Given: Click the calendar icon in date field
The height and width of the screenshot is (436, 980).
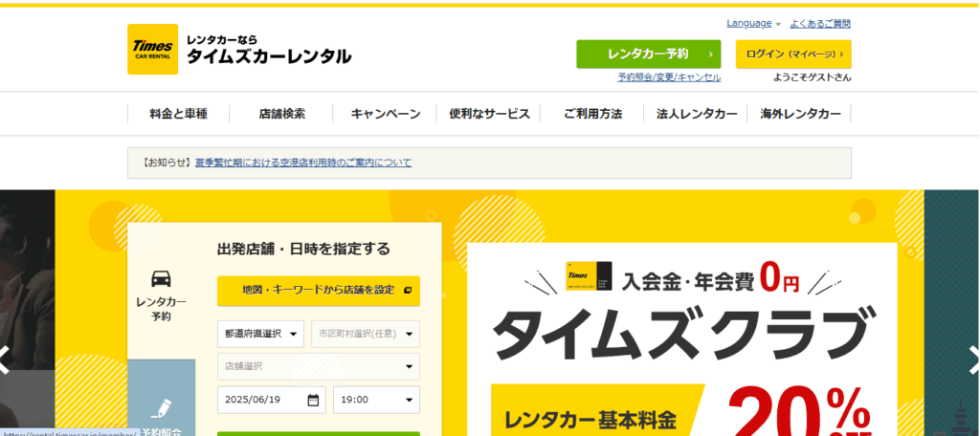Looking at the screenshot, I should pyautogui.click(x=313, y=400).
